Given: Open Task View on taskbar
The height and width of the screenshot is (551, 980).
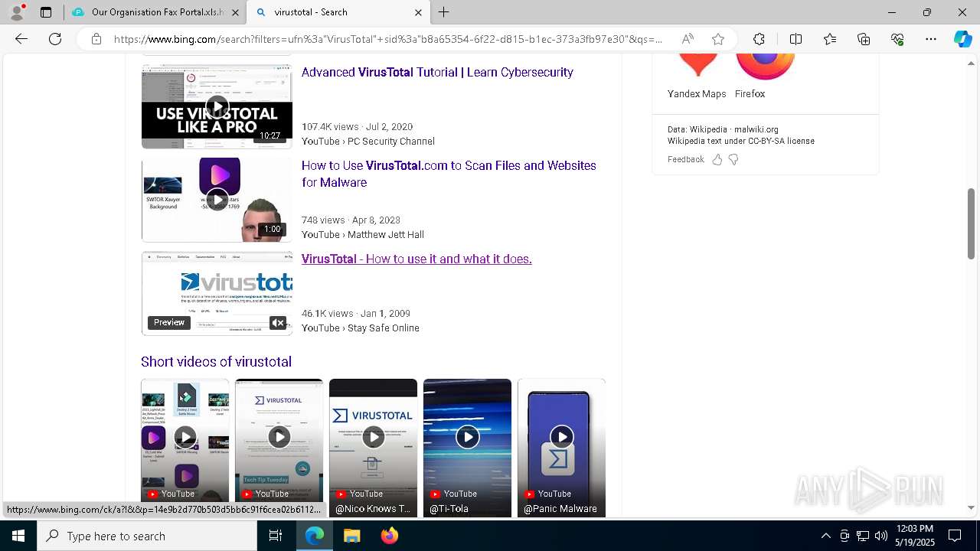Looking at the screenshot, I should 276,536.
